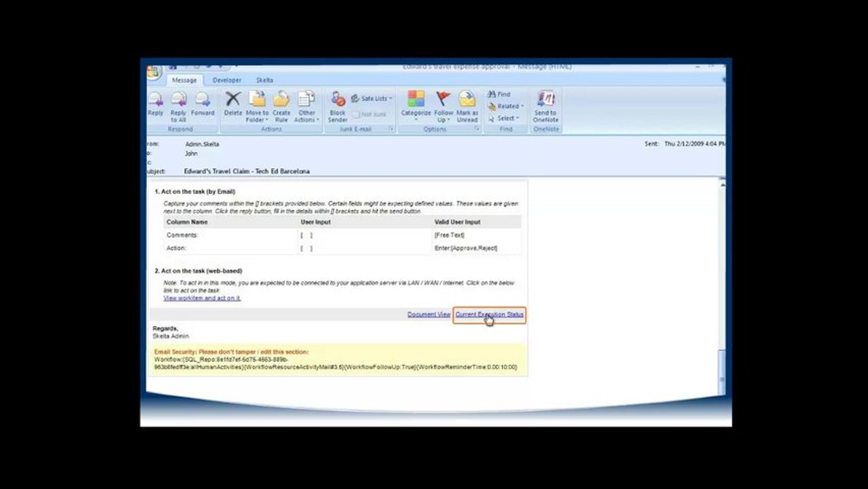Click the Document View link

coord(429,314)
